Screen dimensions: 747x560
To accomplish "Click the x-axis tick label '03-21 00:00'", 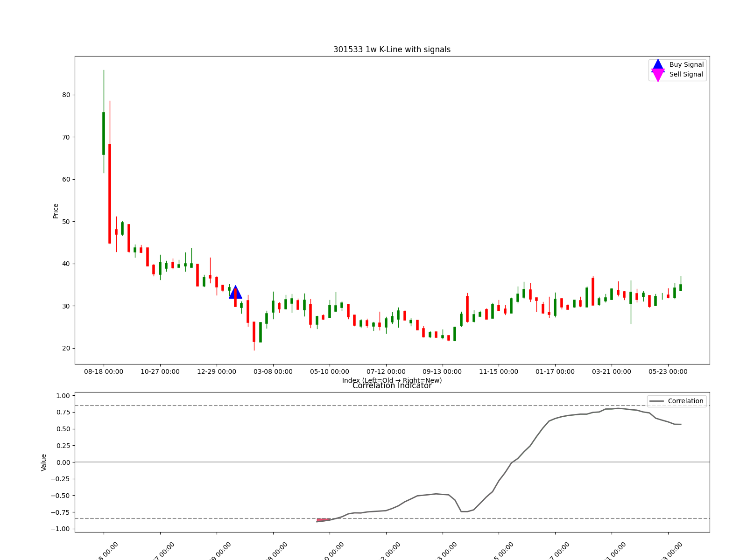I will click(x=612, y=371).
